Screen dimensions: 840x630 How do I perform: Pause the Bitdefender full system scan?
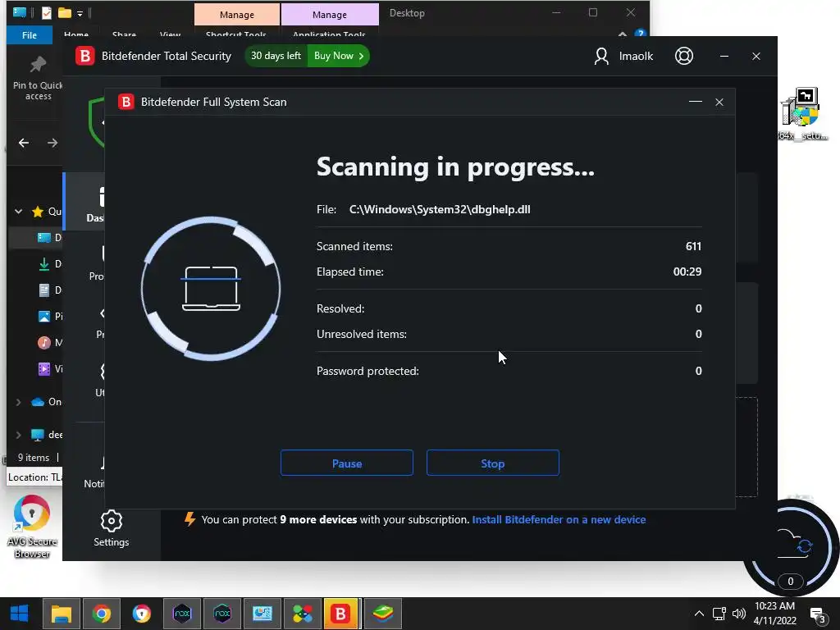(347, 463)
